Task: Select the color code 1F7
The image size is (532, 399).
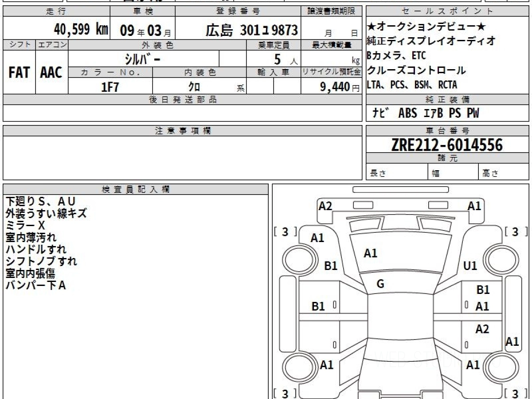Action: point(110,87)
